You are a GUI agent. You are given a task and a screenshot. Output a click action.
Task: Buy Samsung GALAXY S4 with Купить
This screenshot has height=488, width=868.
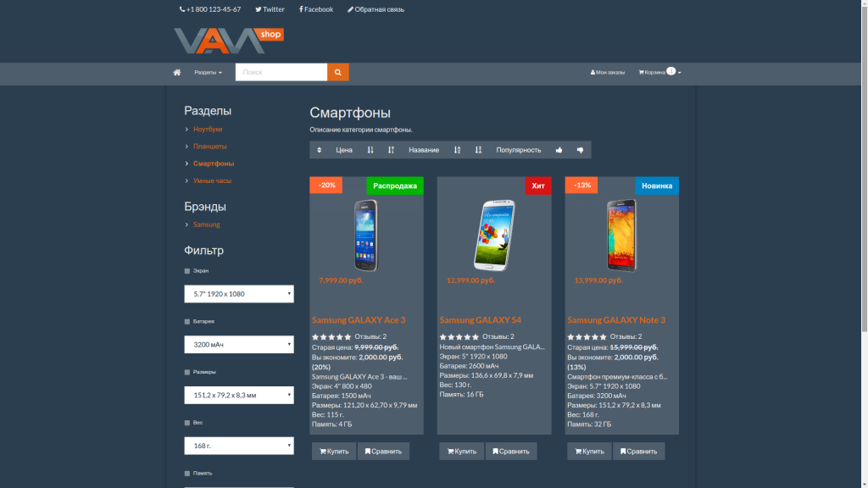point(462,452)
